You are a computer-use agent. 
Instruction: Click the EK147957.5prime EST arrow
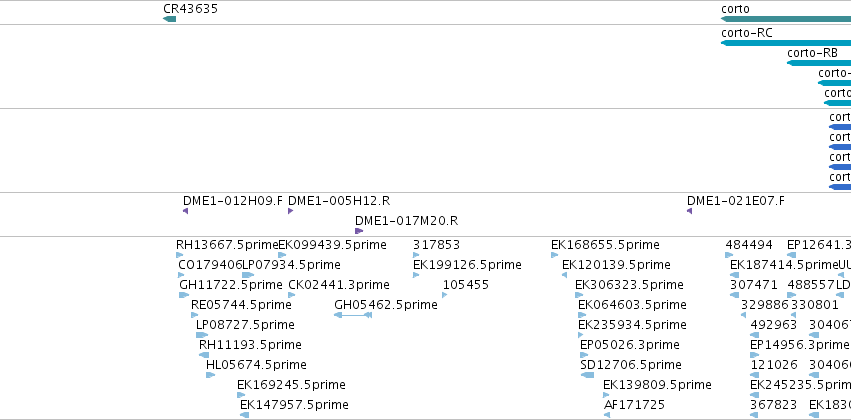tap(244, 415)
